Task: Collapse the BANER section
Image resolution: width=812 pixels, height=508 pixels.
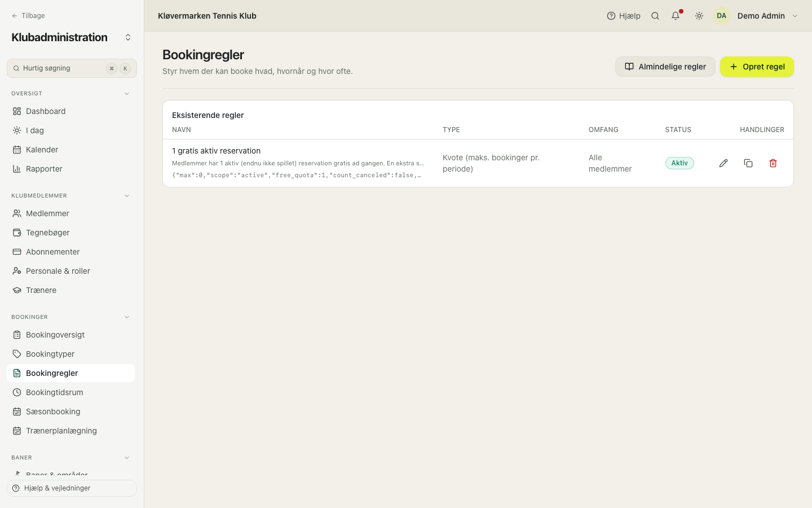Action: click(x=127, y=458)
